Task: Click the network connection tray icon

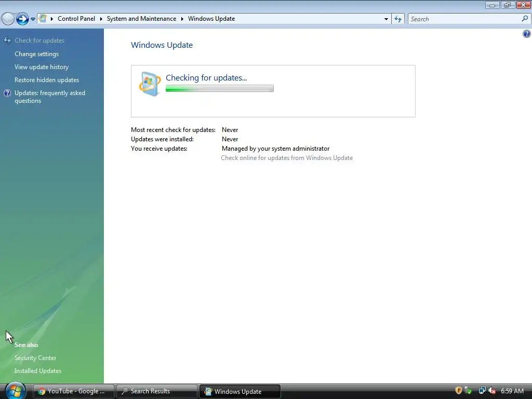Action: (482, 391)
